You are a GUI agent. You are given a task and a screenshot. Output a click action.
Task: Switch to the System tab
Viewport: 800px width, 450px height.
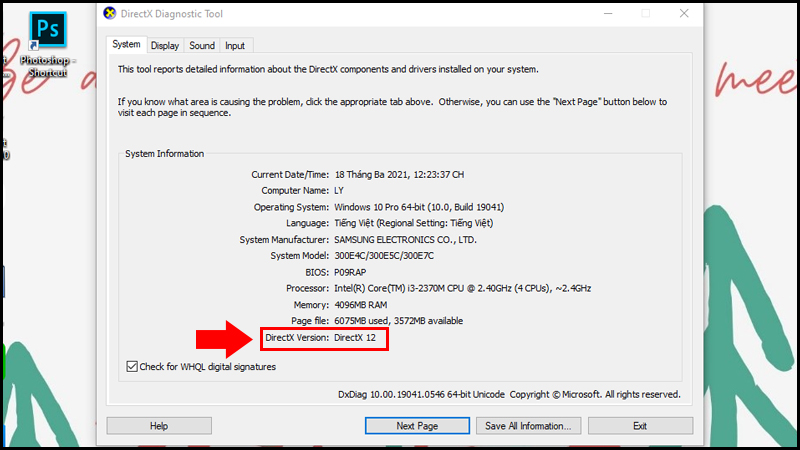pos(127,44)
